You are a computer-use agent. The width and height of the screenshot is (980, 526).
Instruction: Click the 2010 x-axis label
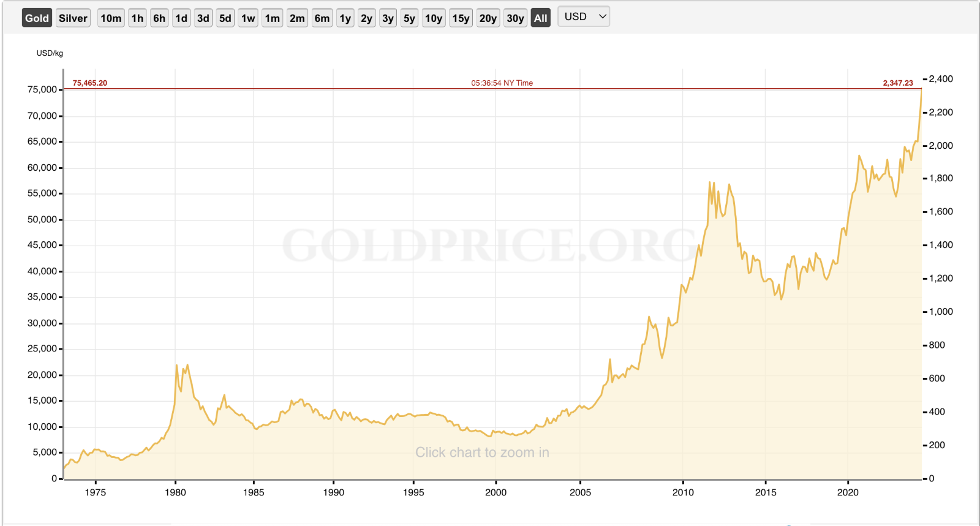tap(683, 492)
